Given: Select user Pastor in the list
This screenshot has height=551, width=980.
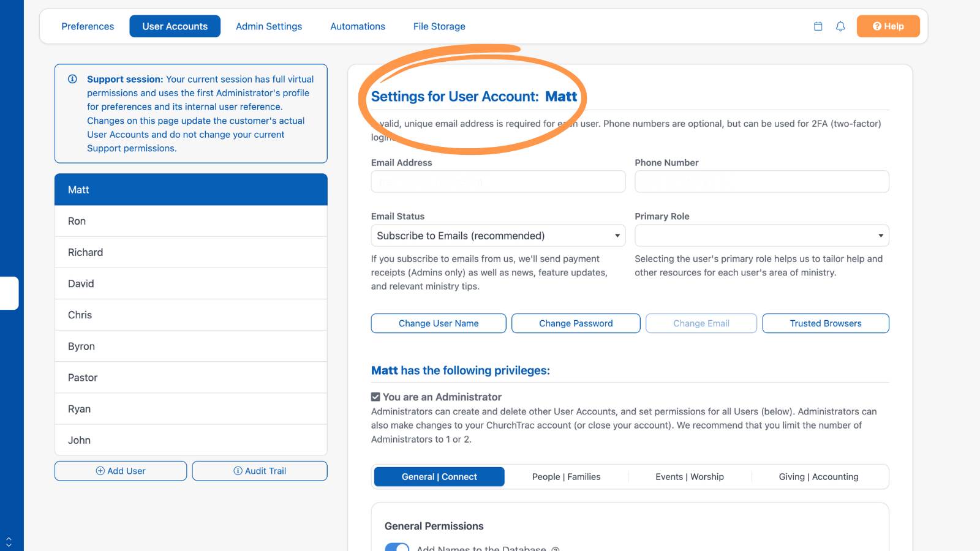Looking at the screenshot, I should (x=191, y=378).
